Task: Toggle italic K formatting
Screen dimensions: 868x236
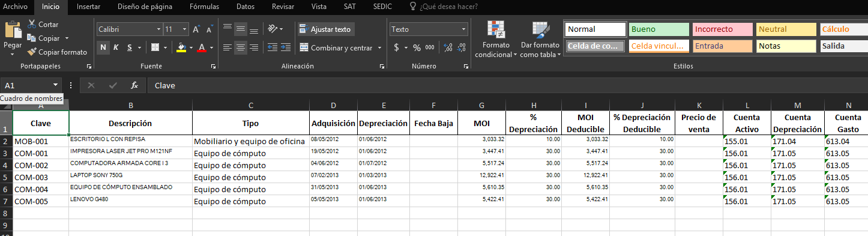Action: coord(116,48)
